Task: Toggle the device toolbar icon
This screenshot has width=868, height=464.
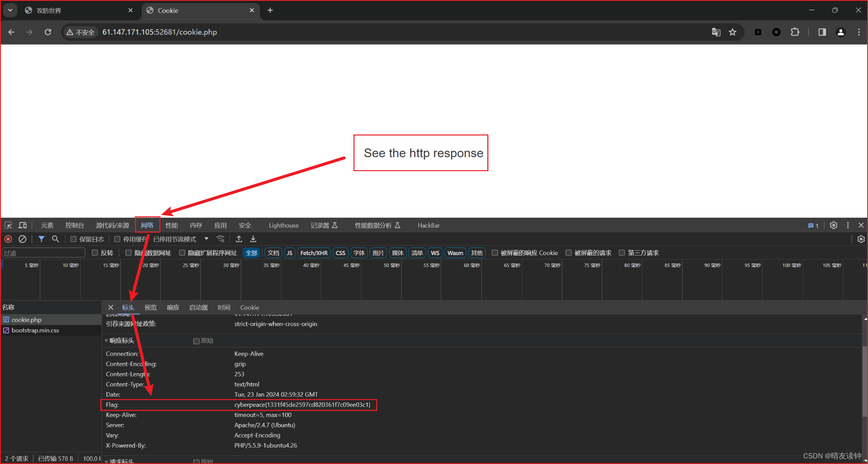Action: (x=23, y=225)
